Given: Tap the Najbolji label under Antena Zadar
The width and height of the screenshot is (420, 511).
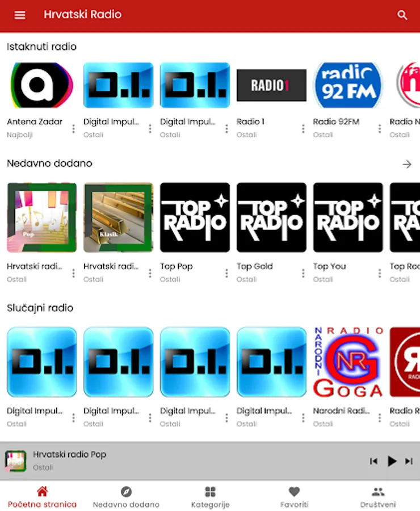Looking at the screenshot, I should tap(20, 135).
